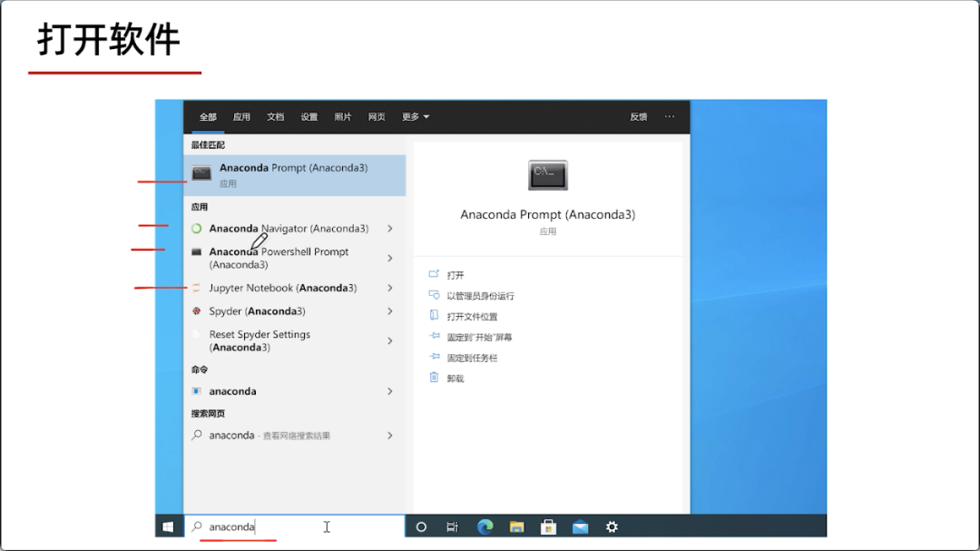Click the uninstall trash icon
The width and height of the screenshot is (980, 551).
(434, 377)
